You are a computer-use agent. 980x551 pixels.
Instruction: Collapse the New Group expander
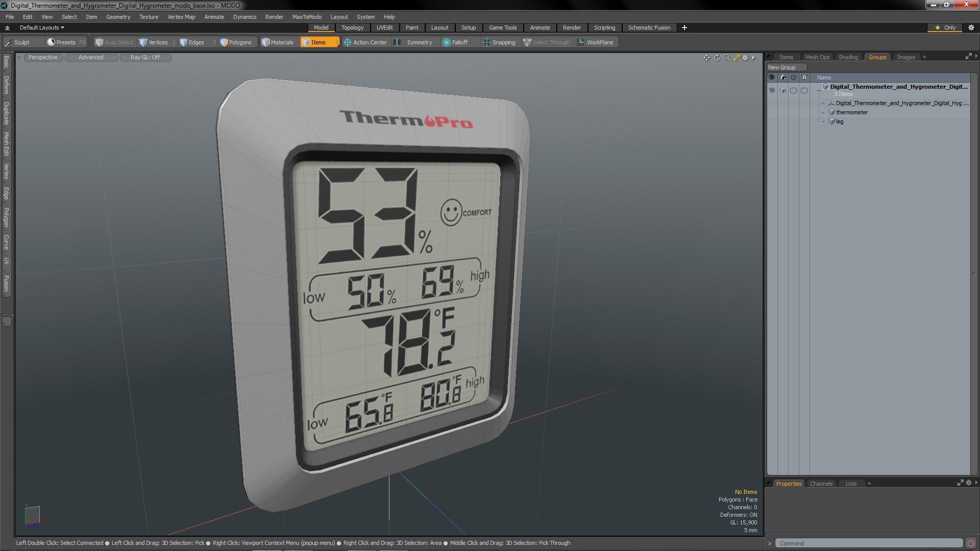tap(782, 67)
